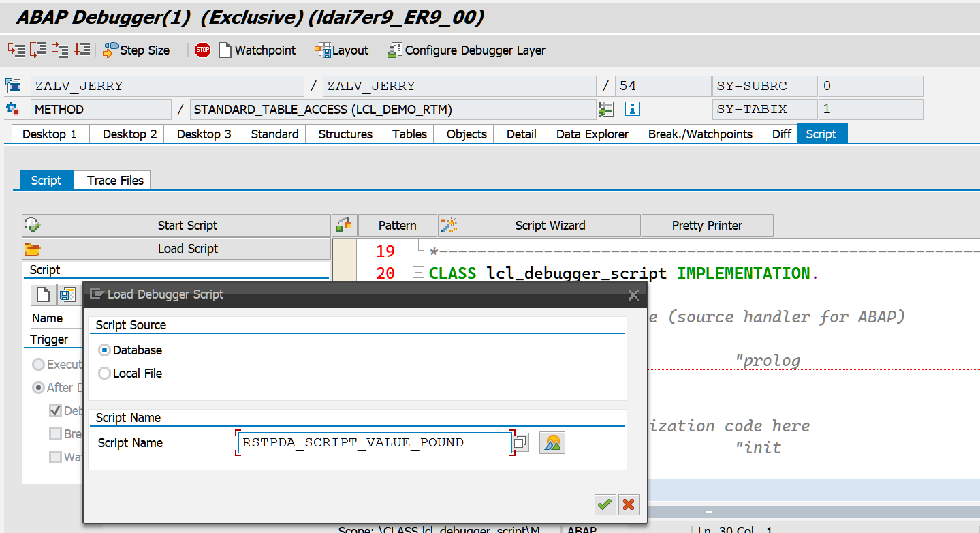Viewport: 980px width, 533px height.
Task: Open the Standard tab
Action: pos(274,134)
